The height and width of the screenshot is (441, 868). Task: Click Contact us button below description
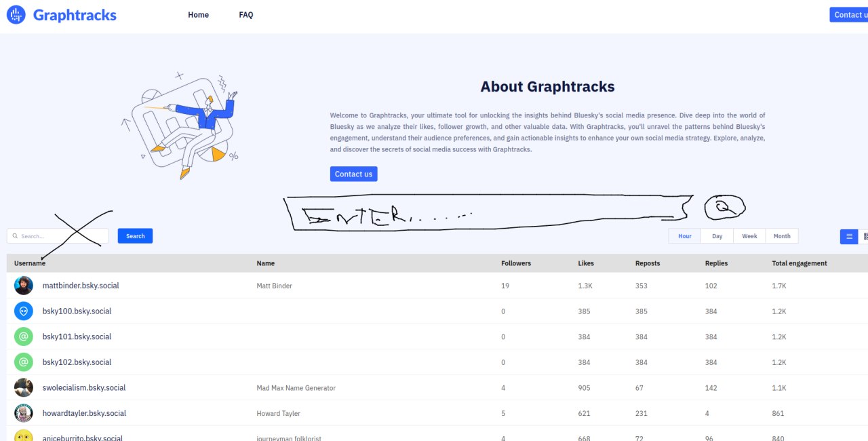coord(353,174)
